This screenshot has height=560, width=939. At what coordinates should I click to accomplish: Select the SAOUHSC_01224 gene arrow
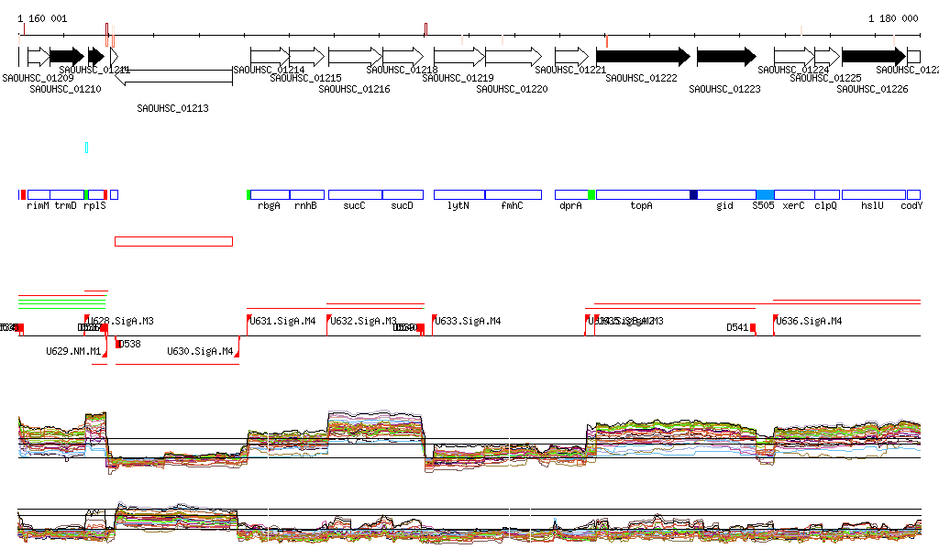tap(794, 57)
